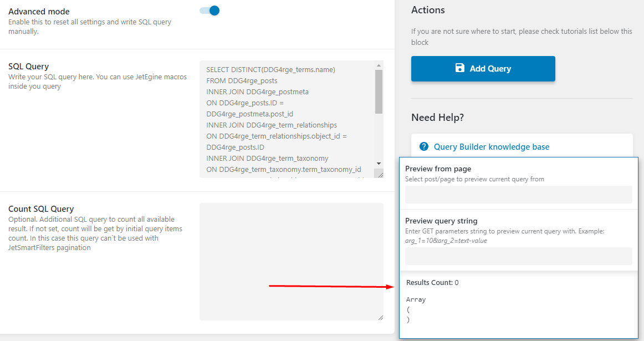Click the Need Help? heading
644x341 pixels.
[x=437, y=118]
